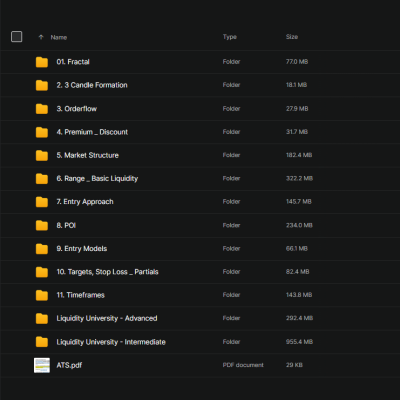Click the 01. Fractal folder icon
Image resolution: width=400 pixels, height=400 pixels.
click(x=42, y=62)
